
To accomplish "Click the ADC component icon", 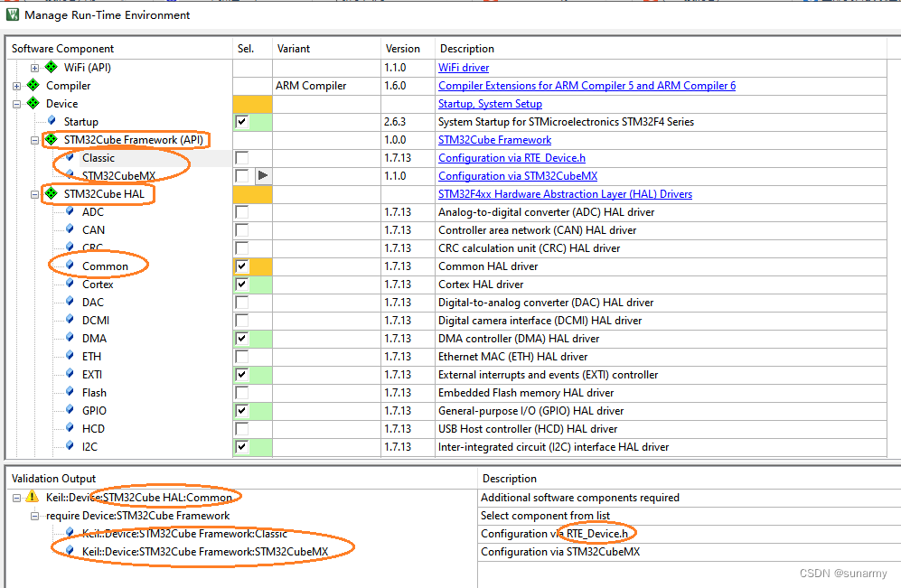I will tap(70, 210).
